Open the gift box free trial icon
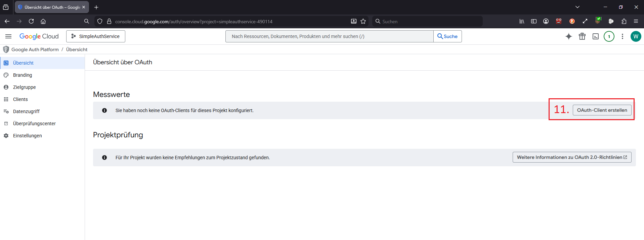This screenshot has width=644, height=240. point(582,36)
